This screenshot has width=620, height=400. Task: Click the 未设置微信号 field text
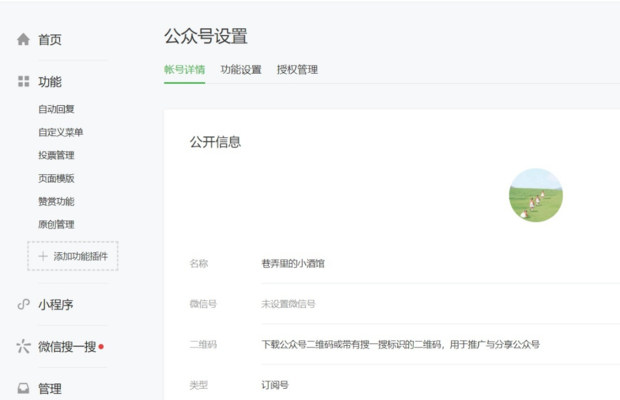(x=288, y=304)
